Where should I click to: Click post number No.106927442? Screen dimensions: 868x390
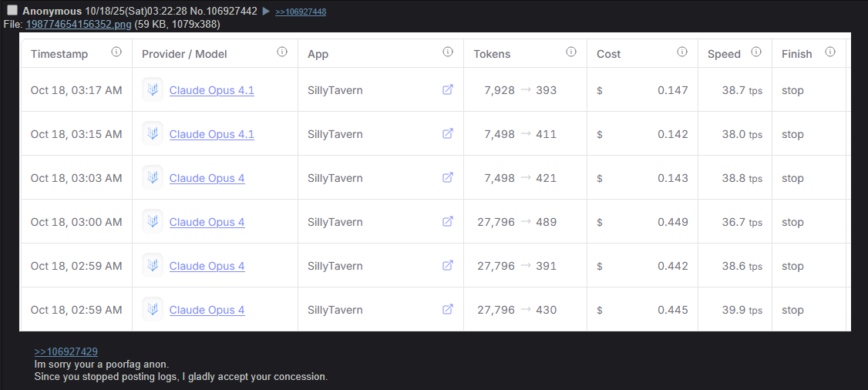coord(224,11)
